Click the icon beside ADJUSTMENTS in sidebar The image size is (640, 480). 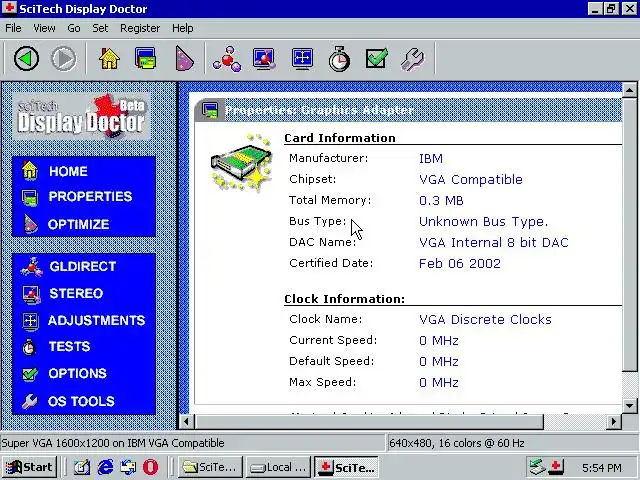coord(30,321)
